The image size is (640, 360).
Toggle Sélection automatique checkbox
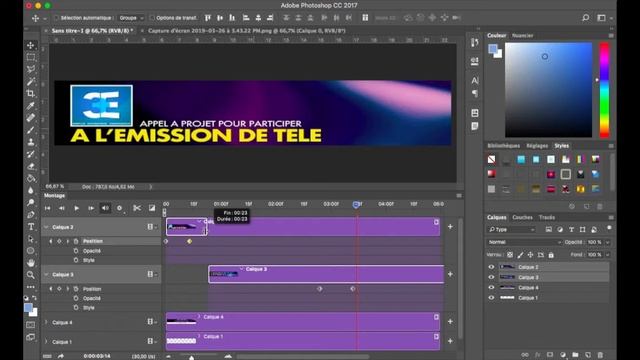(x=56, y=18)
